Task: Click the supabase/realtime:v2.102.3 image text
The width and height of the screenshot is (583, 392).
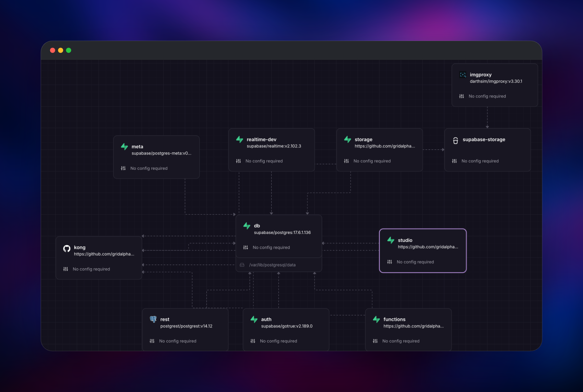Action: [x=274, y=146]
